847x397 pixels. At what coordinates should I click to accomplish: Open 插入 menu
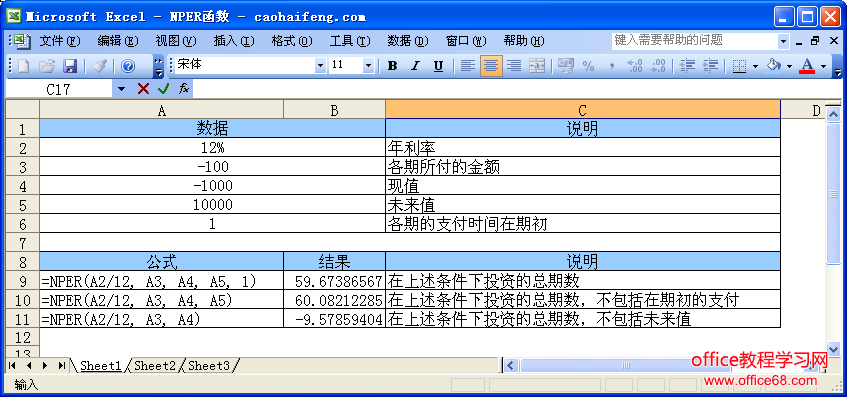pos(233,41)
